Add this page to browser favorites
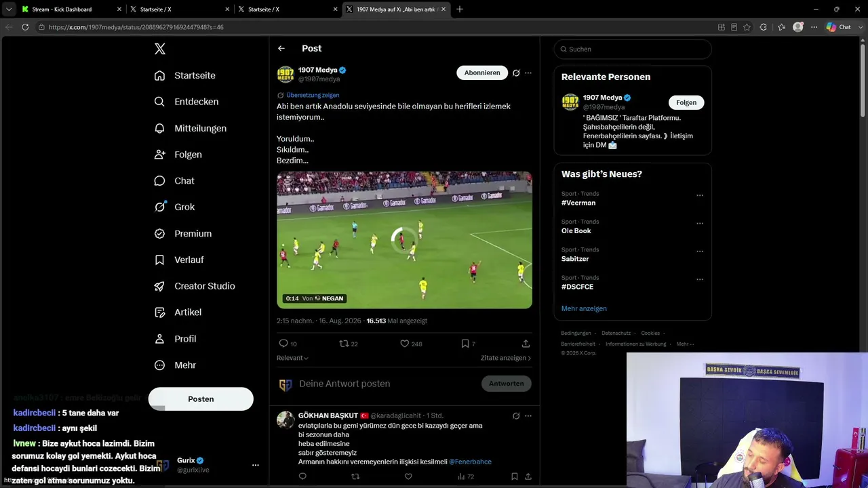This screenshot has height=488, width=868. [x=747, y=27]
